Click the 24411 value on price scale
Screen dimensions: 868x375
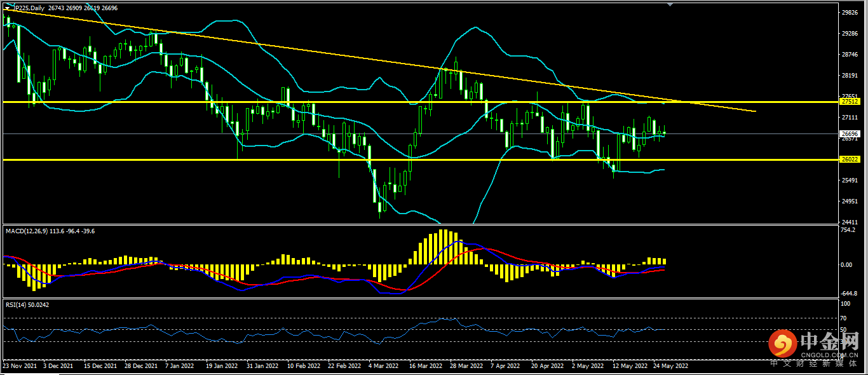pos(849,222)
